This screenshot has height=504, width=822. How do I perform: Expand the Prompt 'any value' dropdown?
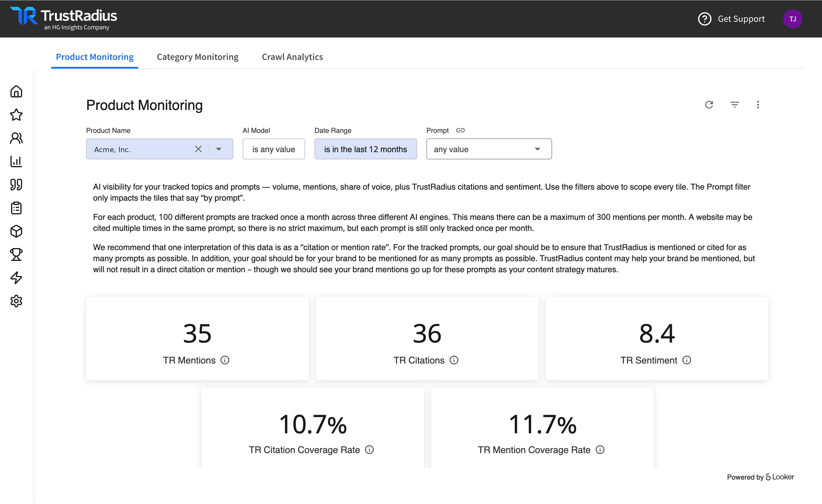pyautogui.click(x=489, y=149)
